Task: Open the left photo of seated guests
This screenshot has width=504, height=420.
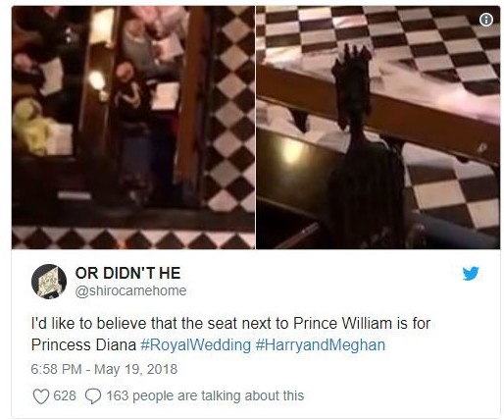Action: (133, 128)
